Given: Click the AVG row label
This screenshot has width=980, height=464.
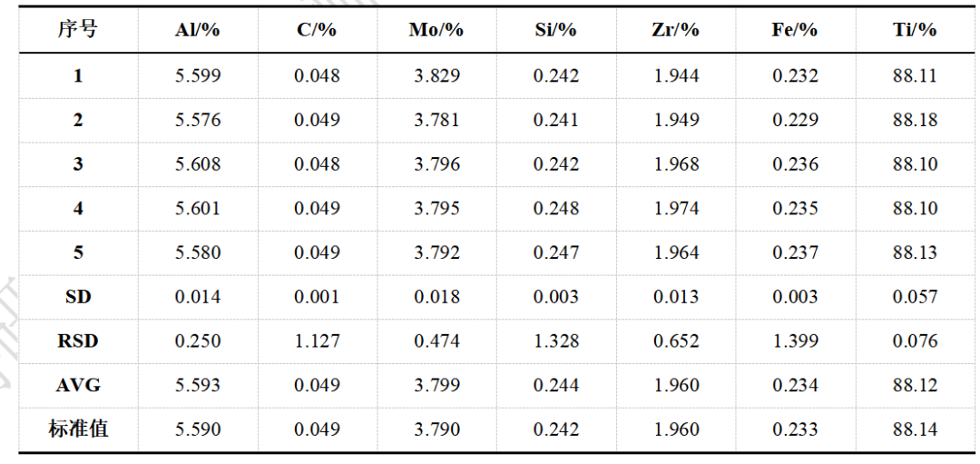Looking at the screenshot, I should point(78,385).
